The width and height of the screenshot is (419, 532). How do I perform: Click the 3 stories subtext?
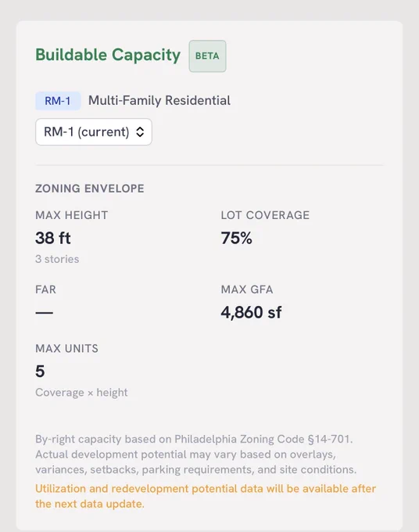tap(57, 259)
